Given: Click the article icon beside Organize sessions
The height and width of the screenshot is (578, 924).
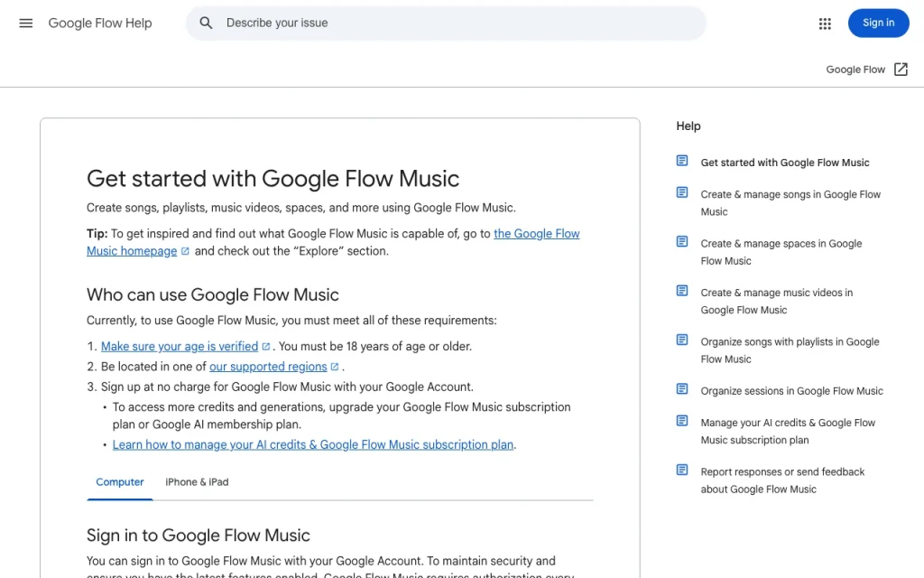Looking at the screenshot, I should coord(682,388).
